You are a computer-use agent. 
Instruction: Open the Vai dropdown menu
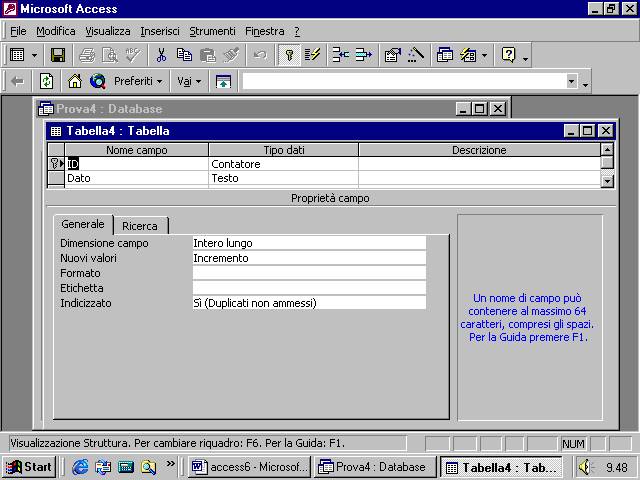189,81
